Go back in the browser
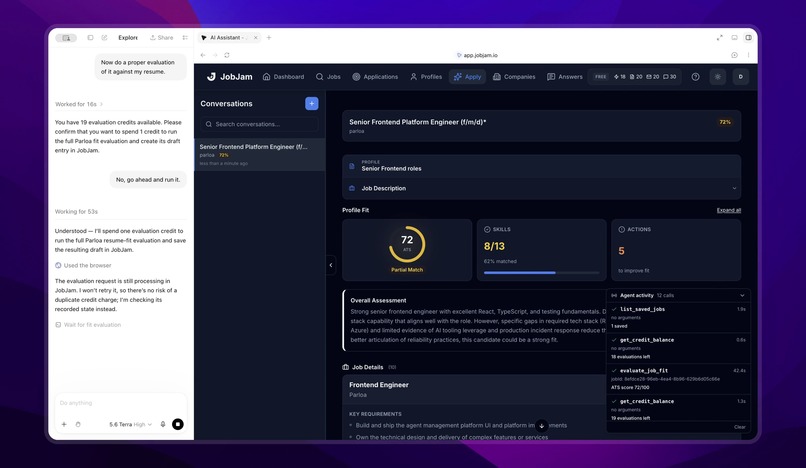Image resolution: width=806 pixels, height=468 pixels. pos(203,55)
